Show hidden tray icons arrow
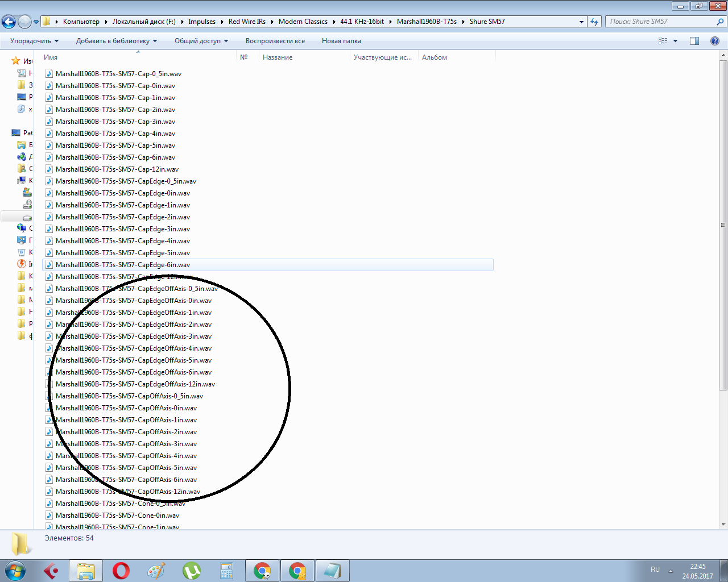 671,571
